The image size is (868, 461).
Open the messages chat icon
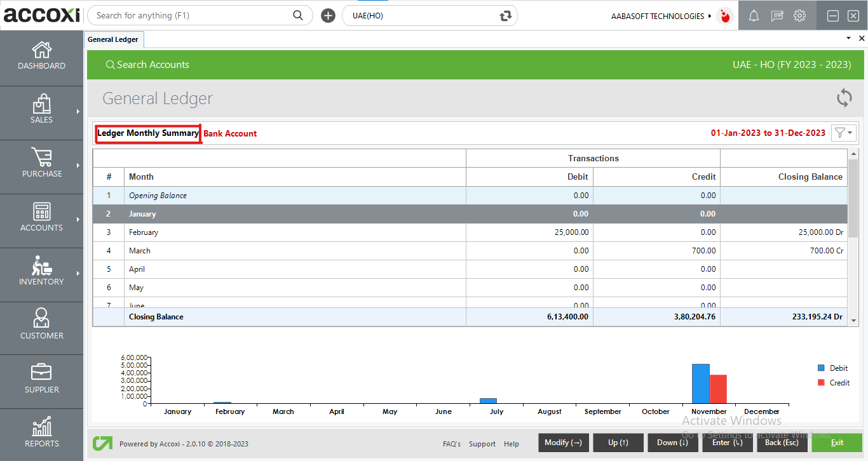click(x=776, y=16)
